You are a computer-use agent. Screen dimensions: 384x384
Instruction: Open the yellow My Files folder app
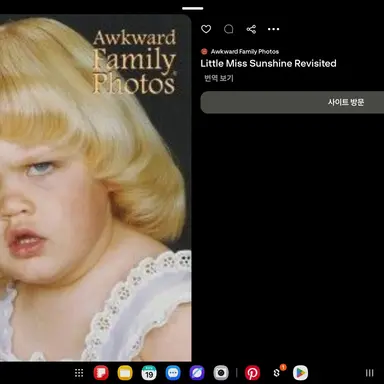[x=125, y=373]
